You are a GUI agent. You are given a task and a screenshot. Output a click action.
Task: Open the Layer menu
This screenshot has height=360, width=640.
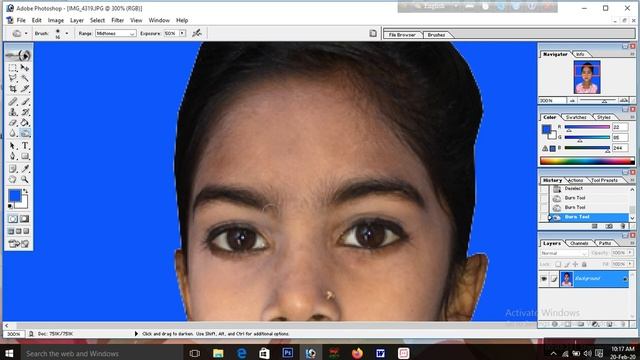(77, 20)
